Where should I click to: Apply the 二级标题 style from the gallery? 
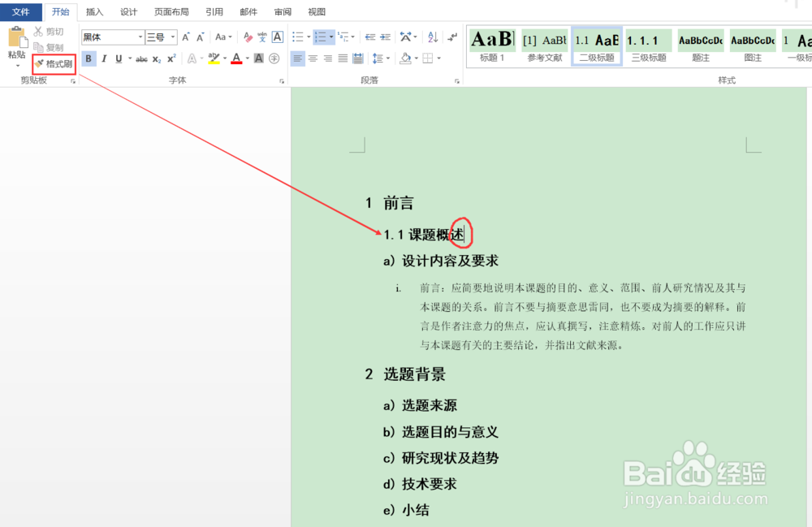pyautogui.click(x=597, y=45)
